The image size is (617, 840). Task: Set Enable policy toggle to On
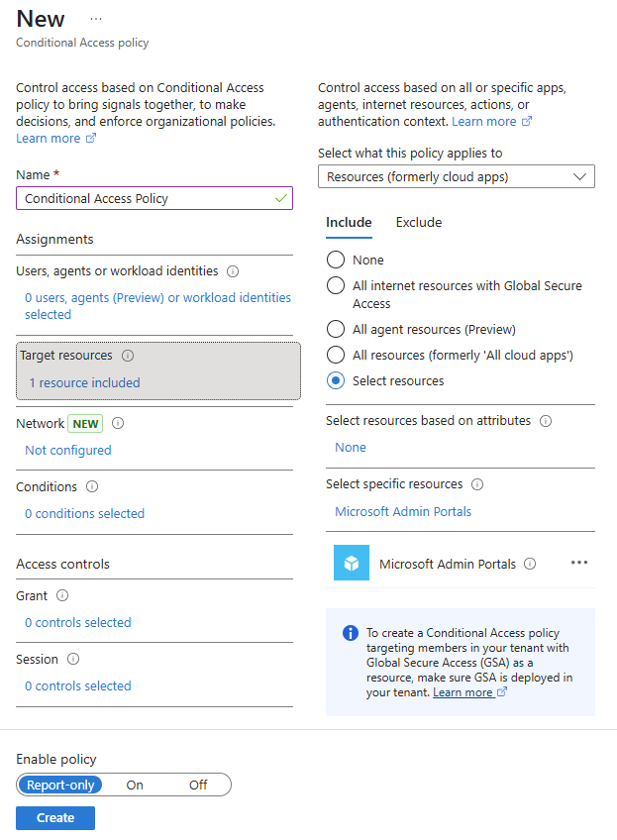pyautogui.click(x=135, y=785)
